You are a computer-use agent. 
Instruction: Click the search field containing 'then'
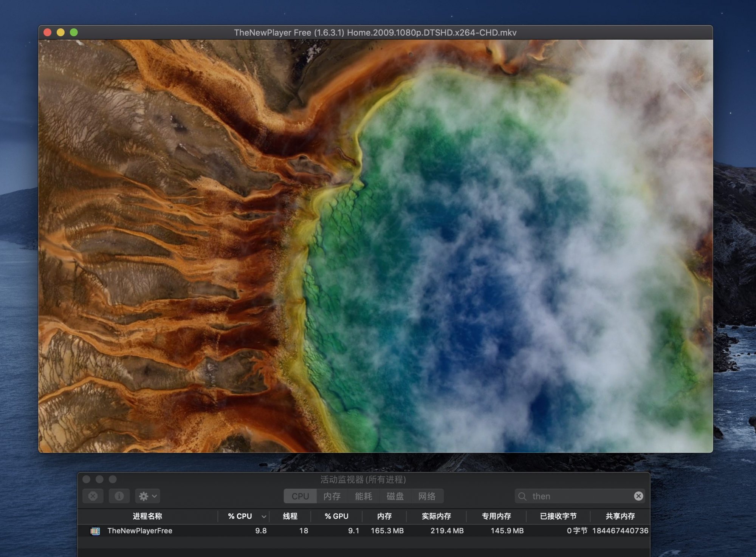pos(580,496)
